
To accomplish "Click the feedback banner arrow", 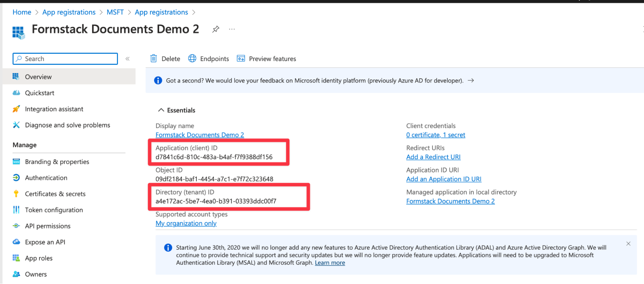I will [471, 81].
